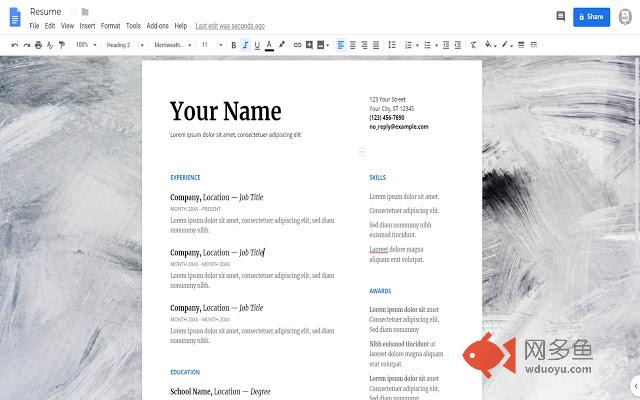Expand the Numbered list dropdown arrow
Viewport: 640px width, 400px height.
(417, 45)
